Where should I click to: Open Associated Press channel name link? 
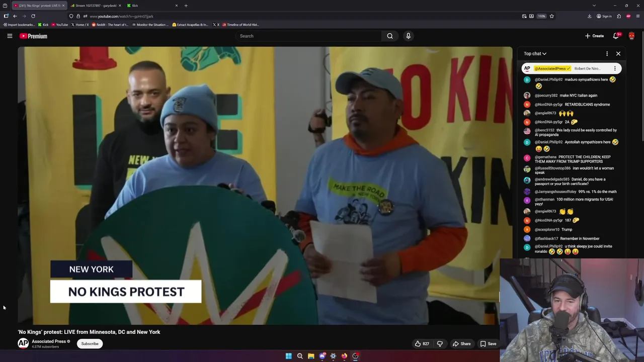click(x=49, y=341)
